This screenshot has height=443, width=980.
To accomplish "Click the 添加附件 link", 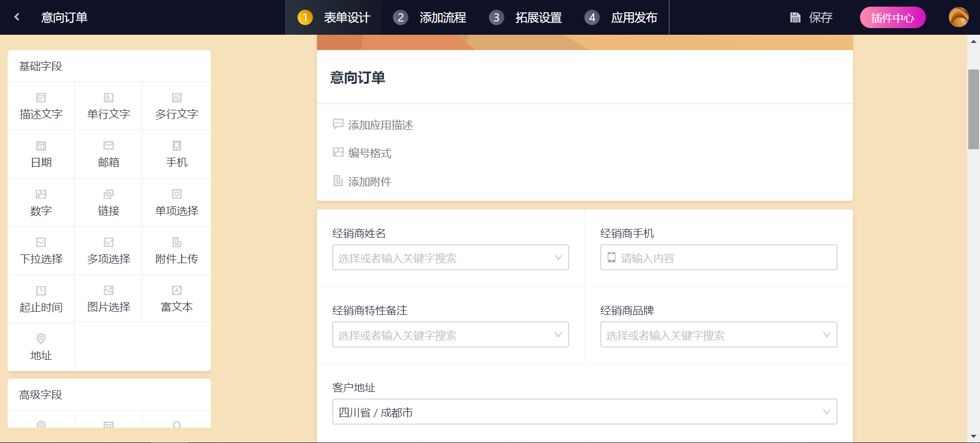I will click(370, 182).
